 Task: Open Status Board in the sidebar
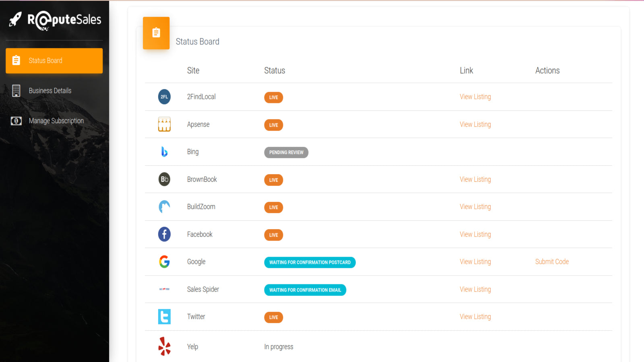[x=54, y=61]
